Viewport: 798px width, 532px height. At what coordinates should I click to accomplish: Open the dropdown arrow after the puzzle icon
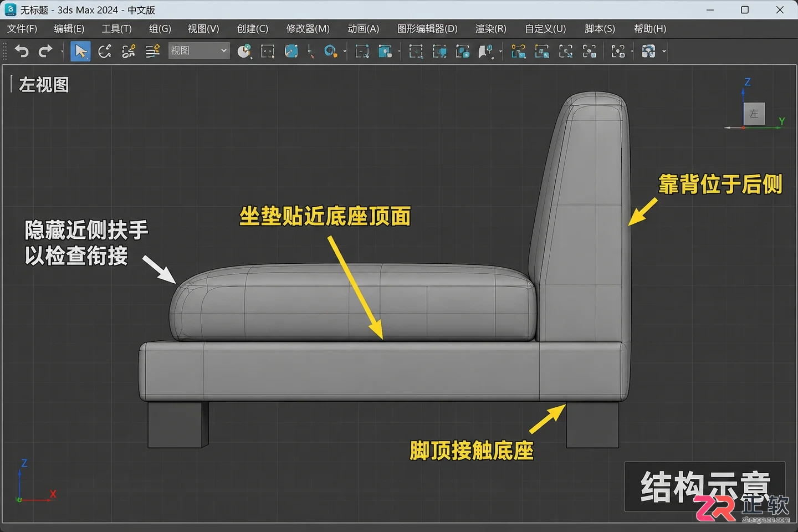coord(664,52)
